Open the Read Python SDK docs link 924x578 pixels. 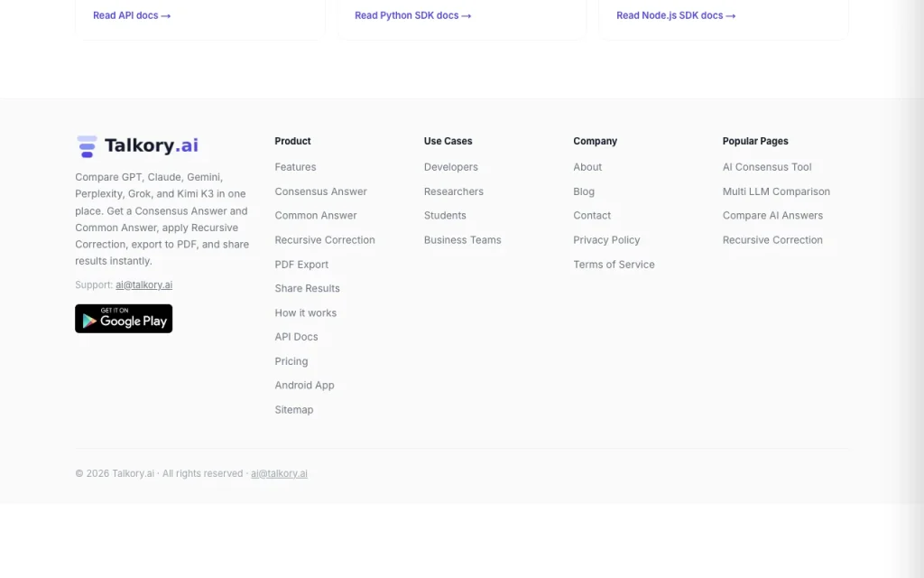tap(412, 15)
